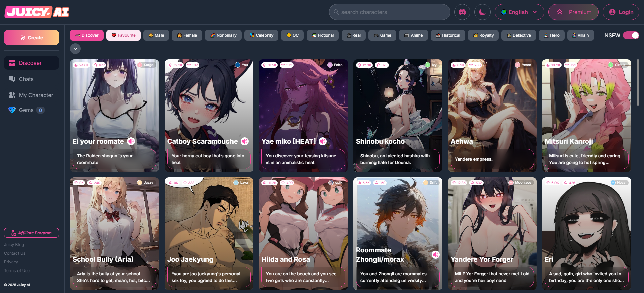Screen dimensions: 644x293
Task: Filter by Historical tag
Action: 448,35
